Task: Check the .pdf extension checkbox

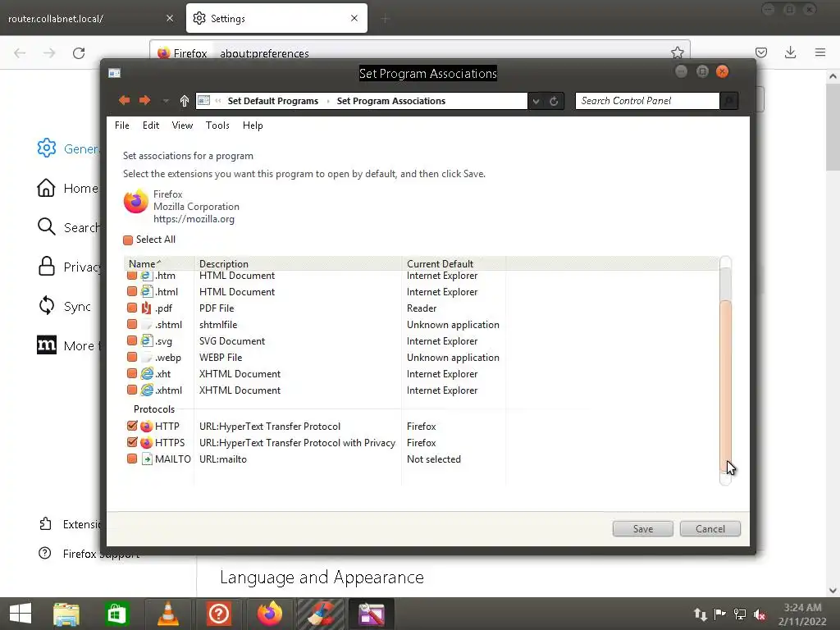Action: (132, 308)
